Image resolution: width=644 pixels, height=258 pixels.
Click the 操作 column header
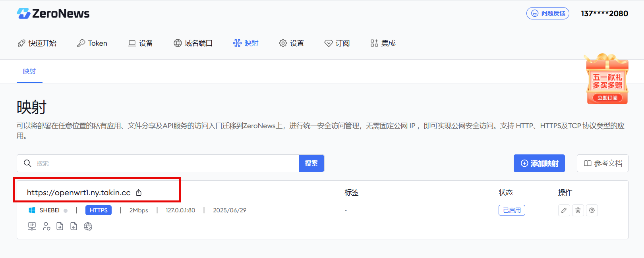[x=565, y=193]
